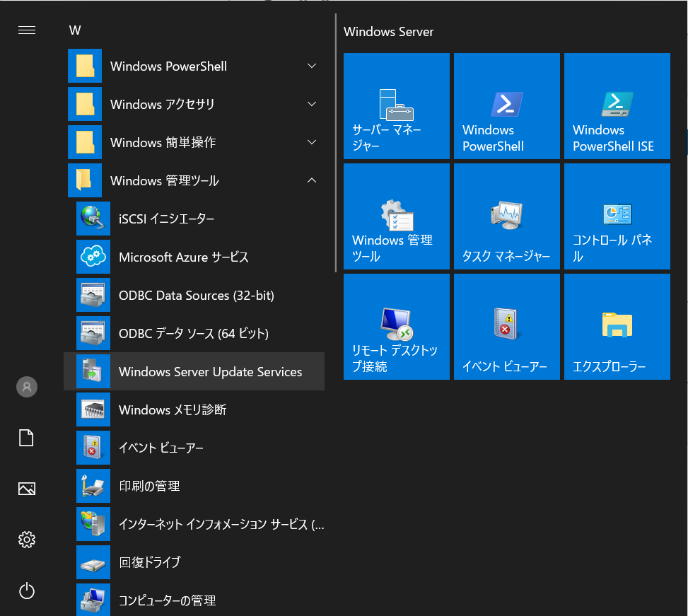Open the コントロール パネル tile
Viewport: 688px width, 616px height.
tap(617, 216)
